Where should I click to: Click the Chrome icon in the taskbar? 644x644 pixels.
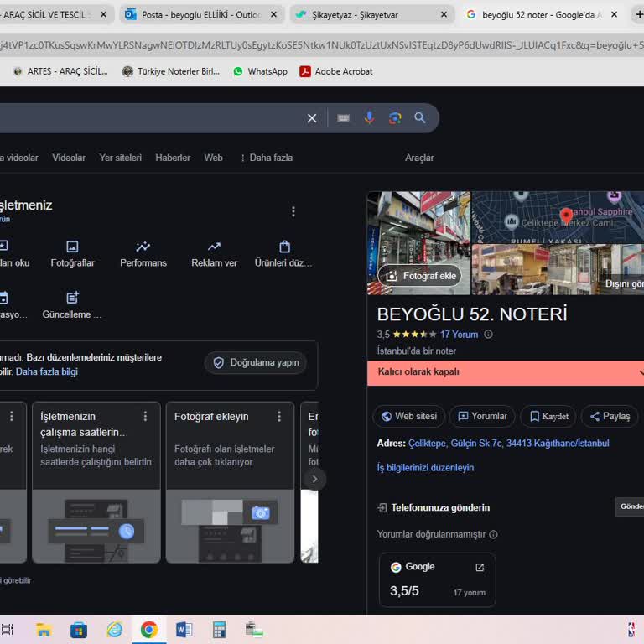(149, 630)
